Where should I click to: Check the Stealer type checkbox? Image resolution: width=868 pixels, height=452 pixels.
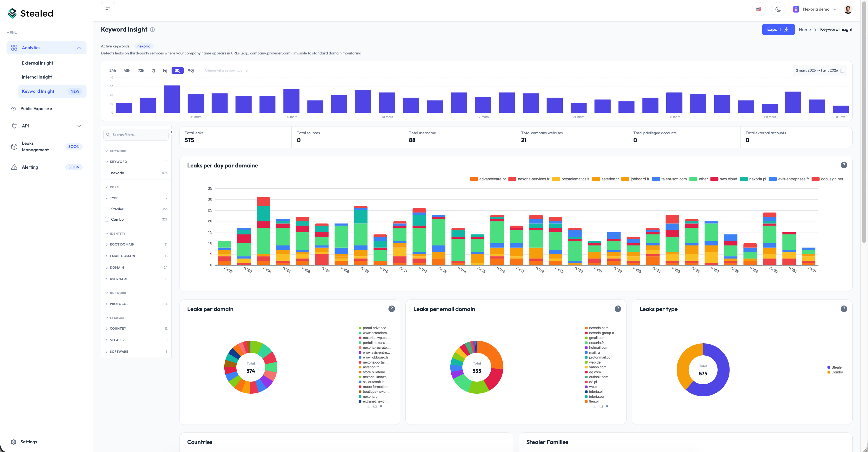(x=107, y=209)
